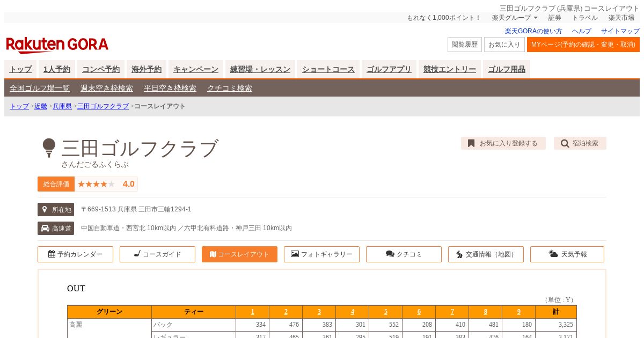This screenshot has width=644, height=338.
Task: Select hole 7 column header link
Action: point(452,312)
